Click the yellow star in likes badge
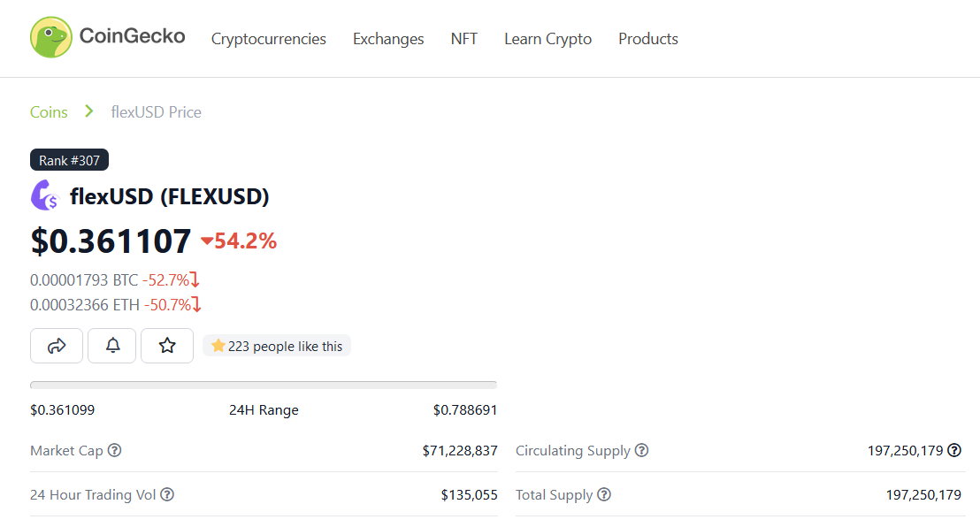The width and height of the screenshot is (980, 527). click(218, 346)
